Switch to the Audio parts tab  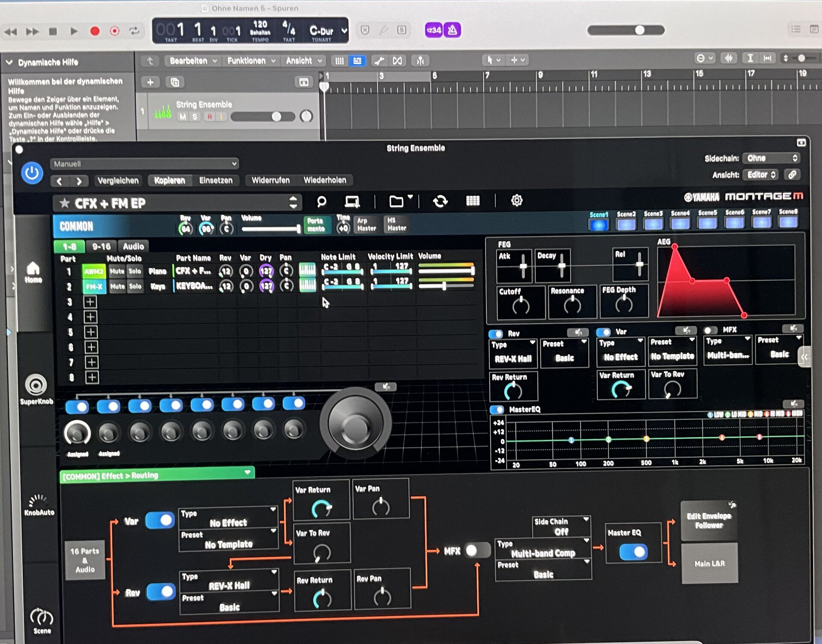click(x=134, y=246)
